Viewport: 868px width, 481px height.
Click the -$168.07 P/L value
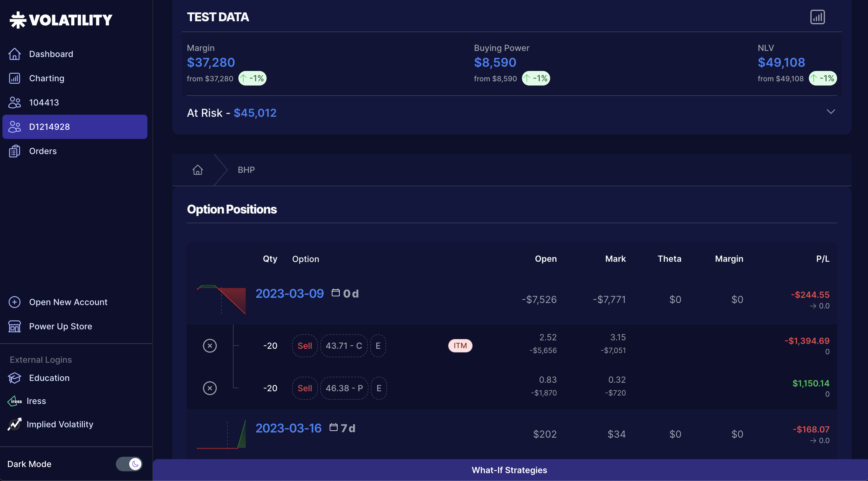coord(811,429)
